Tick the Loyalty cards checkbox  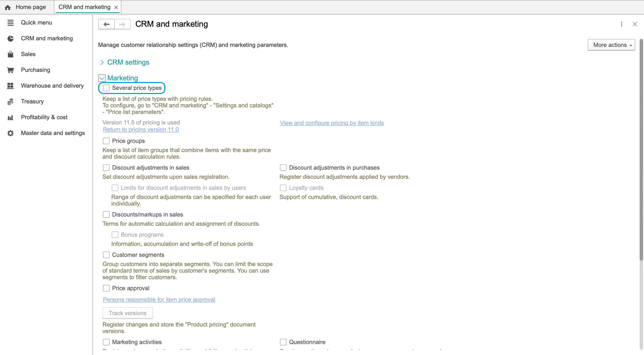pyautogui.click(x=283, y=188)
